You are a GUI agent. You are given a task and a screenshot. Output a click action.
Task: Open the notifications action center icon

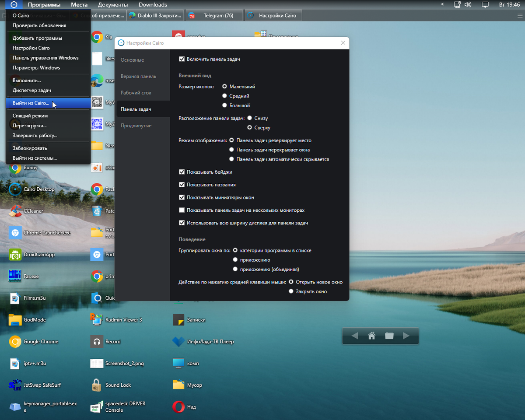click(485, 4)
